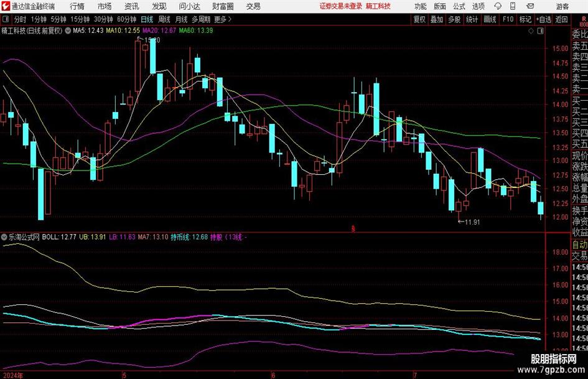Image resolution: width=588 pixels, height=379 pixels.
Task: Switch to the 月线 monthly tab
Action: pyautogui.click(x=182, y=19)
